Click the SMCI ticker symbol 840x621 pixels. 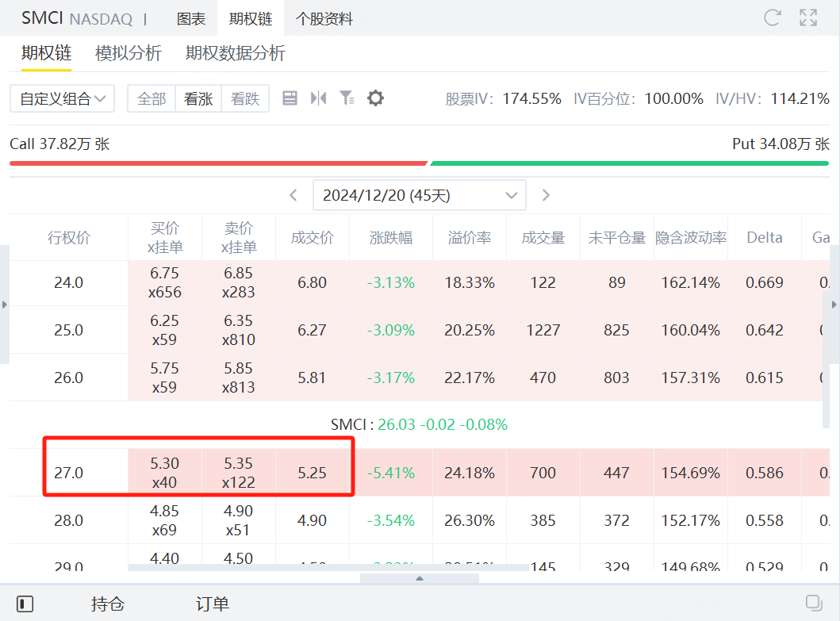pos(42,17)
